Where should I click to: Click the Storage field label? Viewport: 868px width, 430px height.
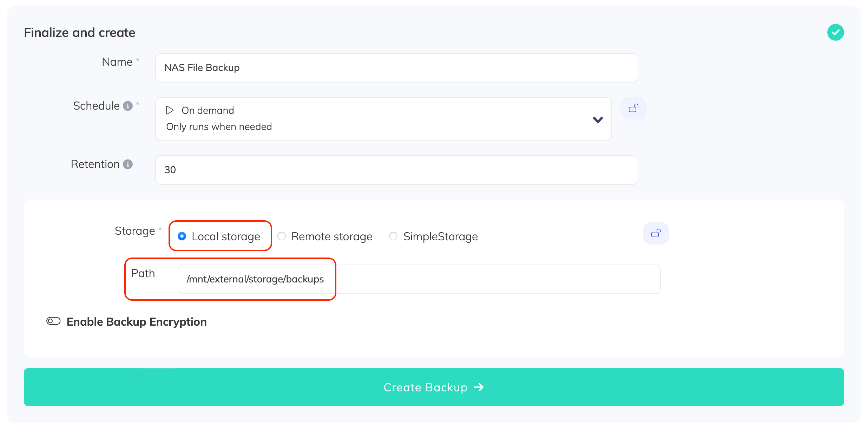(x=135, y=231)
